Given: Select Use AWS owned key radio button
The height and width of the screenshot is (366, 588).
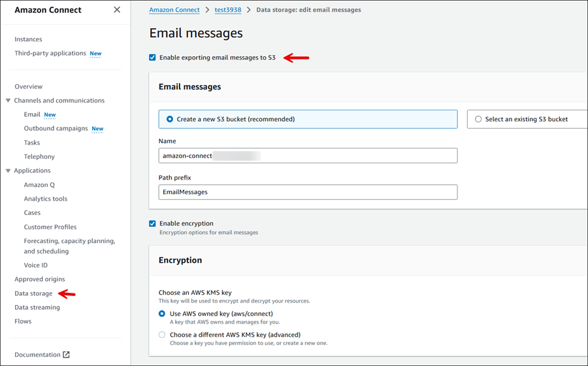Looking at the screenshot, I should (163, 314).
